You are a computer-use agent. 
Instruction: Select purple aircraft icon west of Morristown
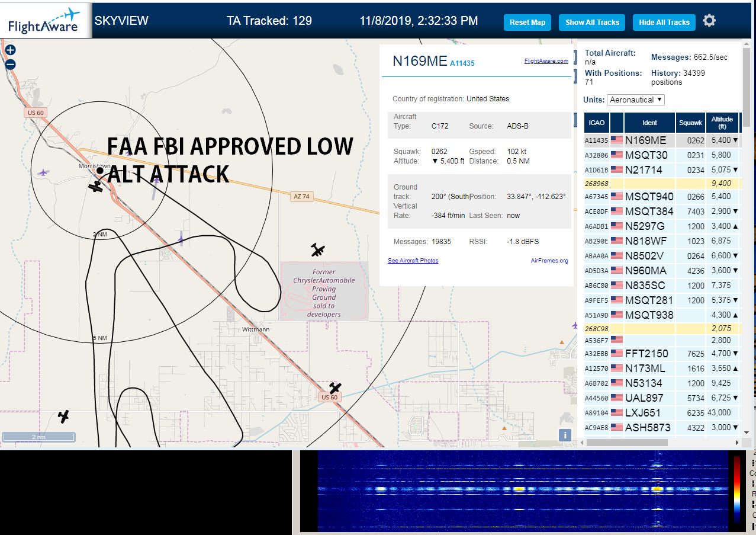click(43, 172)
